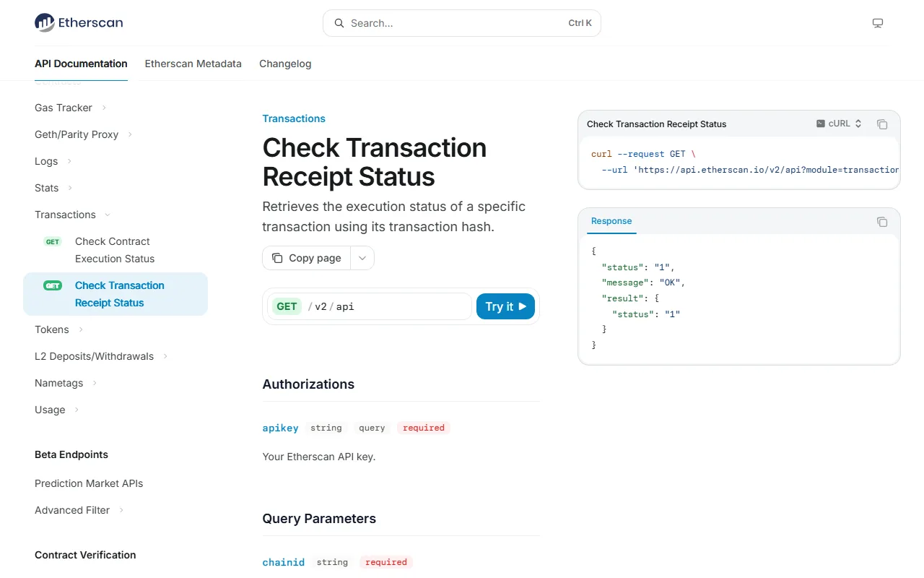Select the Response tab
Image resolution: width=924 pixels, height=578 pixels.
point(611,221)
